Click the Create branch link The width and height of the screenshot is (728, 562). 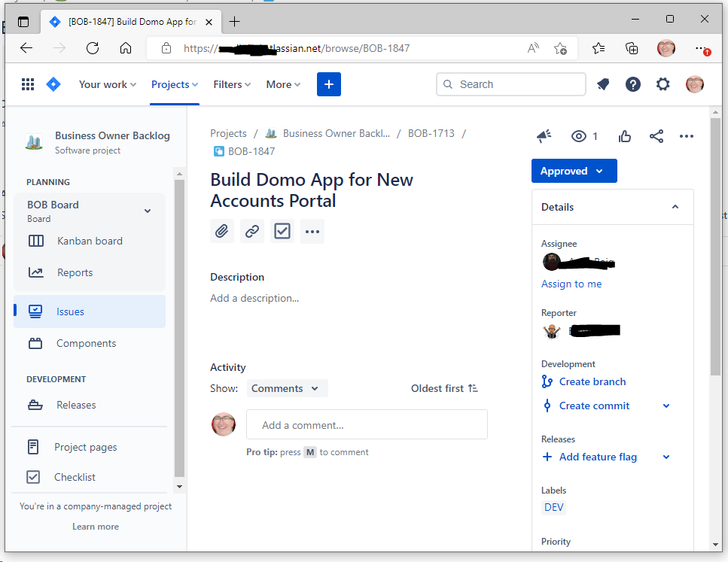pyautogui.click(x=592, y=381)
